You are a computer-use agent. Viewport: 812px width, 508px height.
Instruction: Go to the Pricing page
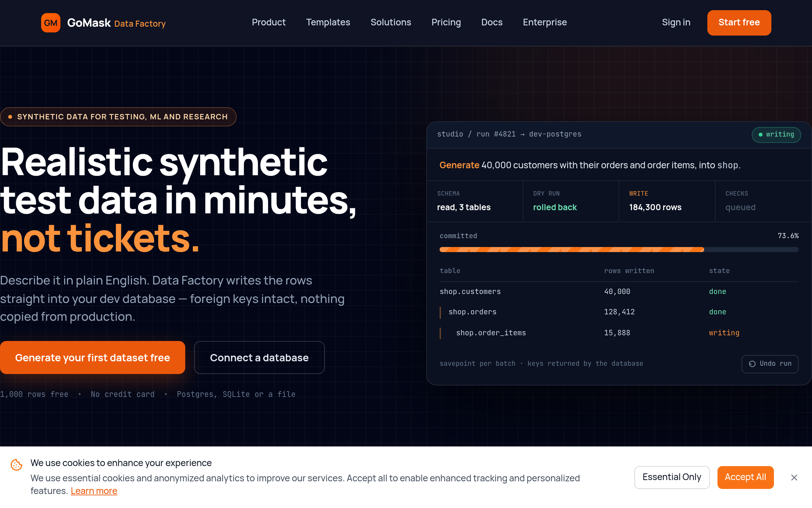point(446,22)
